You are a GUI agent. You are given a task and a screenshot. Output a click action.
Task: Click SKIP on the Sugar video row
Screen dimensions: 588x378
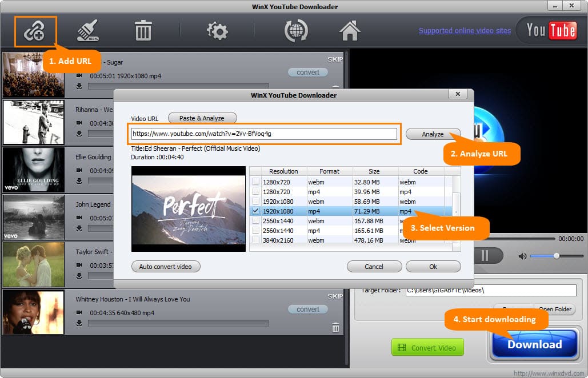point(335,59)
